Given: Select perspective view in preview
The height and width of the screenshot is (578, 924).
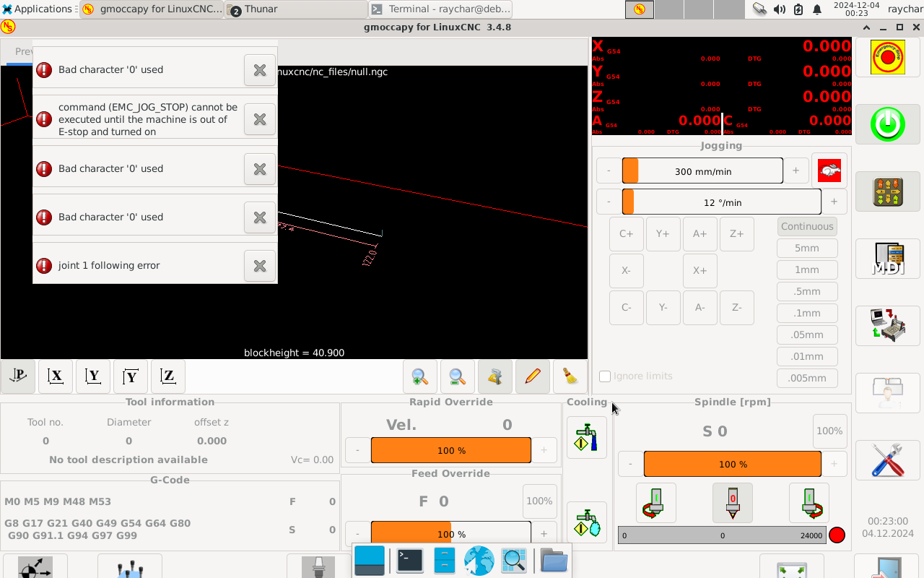Looking at the screenshot, I should pyautogui.click(x=18, y=376).
